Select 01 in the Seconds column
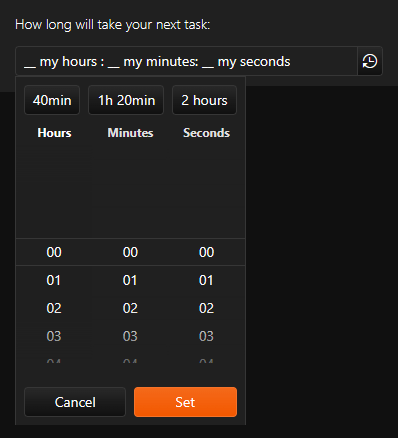Image resolution: width=398 pixels, height=438 pixels. pyautogui.click(x=206, y=280)
